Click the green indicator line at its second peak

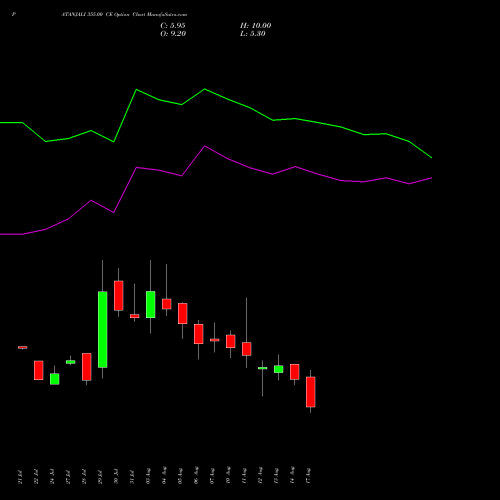tap(205, 89)
